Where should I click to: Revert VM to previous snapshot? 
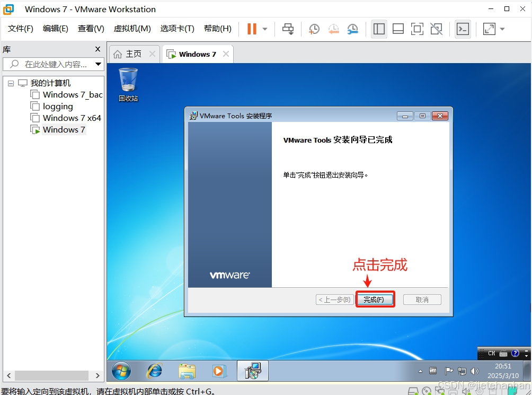click(x=333, y=29)
